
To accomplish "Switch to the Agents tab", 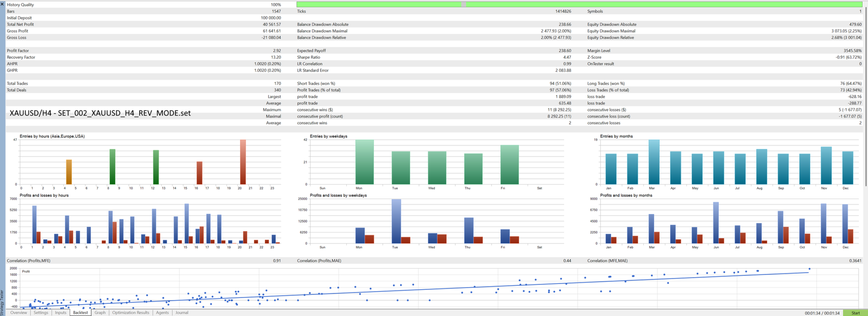I will click(x=162, y=312).
